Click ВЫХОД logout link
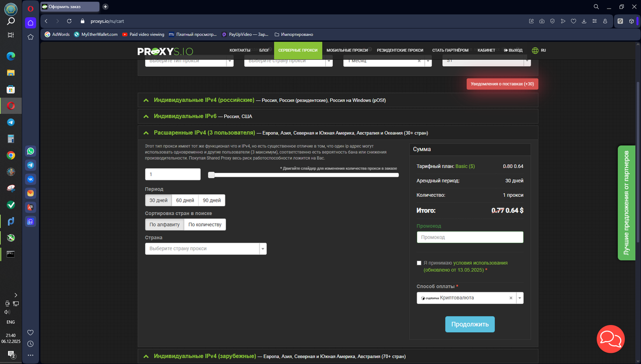This screenshot has height=364, width=641. (x=513, y=50)
